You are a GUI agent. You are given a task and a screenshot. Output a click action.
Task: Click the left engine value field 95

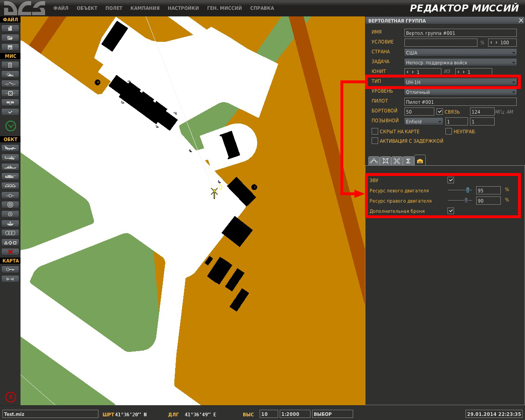pos(488,190)
